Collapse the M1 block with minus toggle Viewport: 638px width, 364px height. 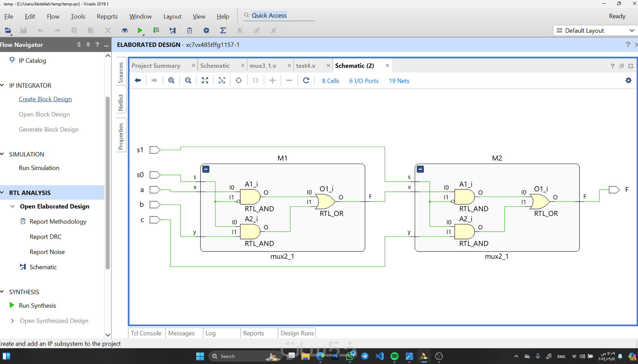point(206,169)
